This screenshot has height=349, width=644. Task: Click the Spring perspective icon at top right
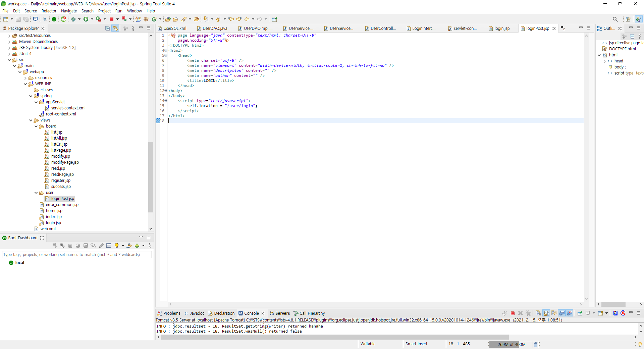click(x=639, y=19)
